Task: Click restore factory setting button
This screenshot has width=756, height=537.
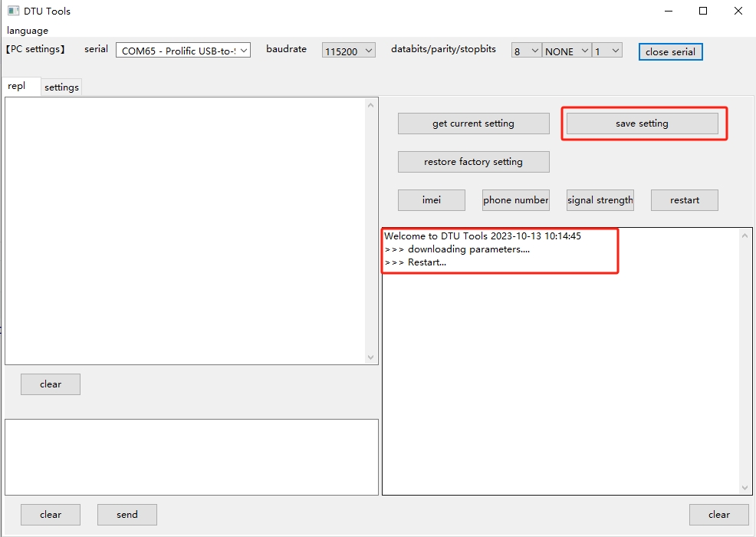Action: (x=473, y=162)
